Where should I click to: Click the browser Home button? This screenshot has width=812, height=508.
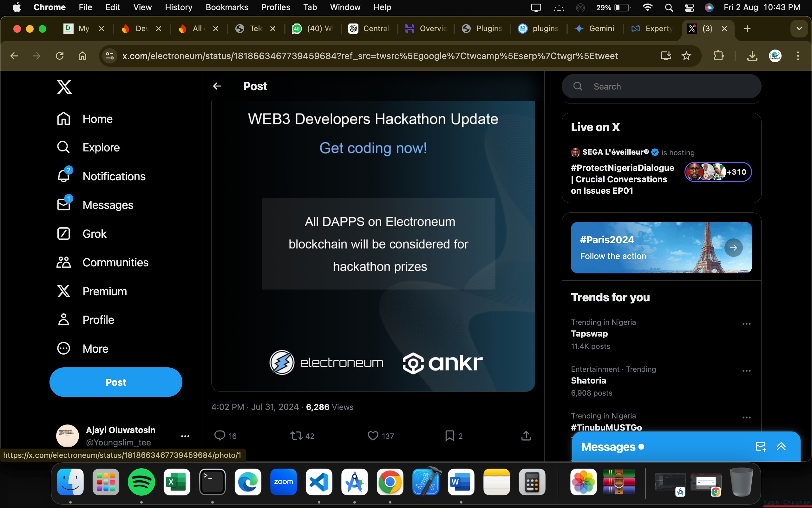pyautogui.click(x=82, y=56)
